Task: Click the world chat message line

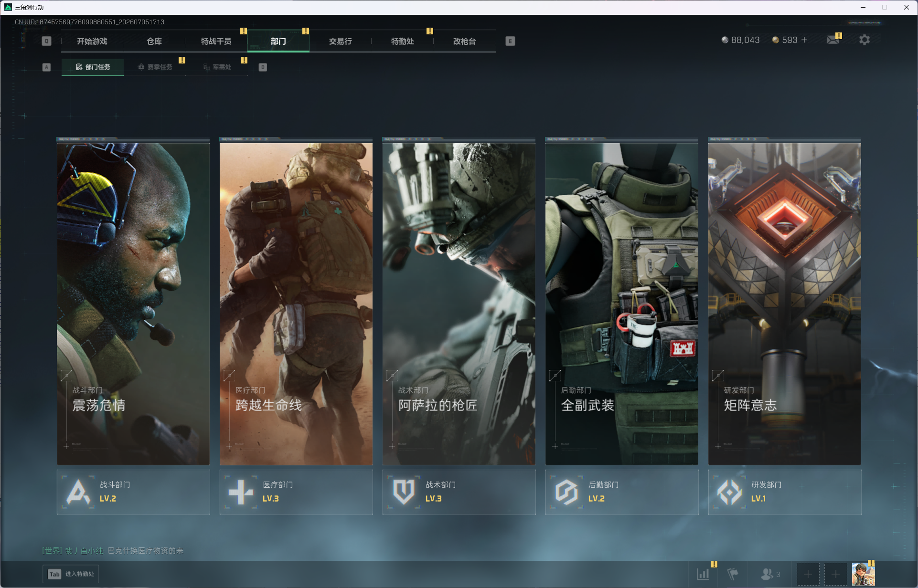Action: [x=113, y=551]
